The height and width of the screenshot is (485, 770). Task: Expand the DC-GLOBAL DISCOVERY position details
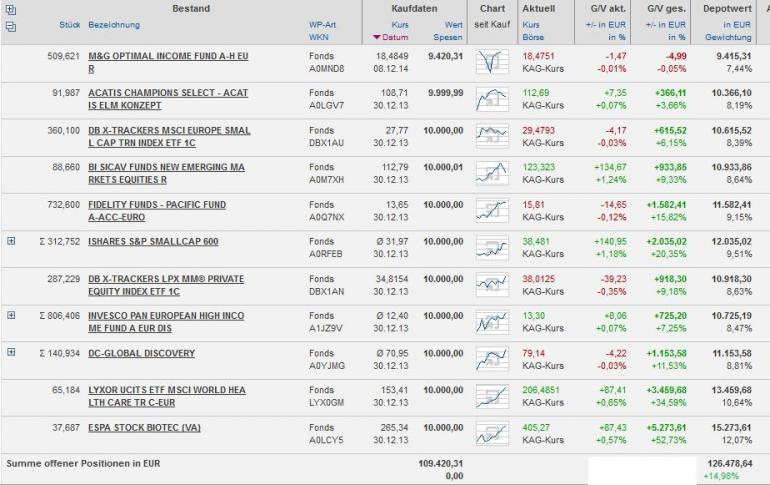coord(11,352)
